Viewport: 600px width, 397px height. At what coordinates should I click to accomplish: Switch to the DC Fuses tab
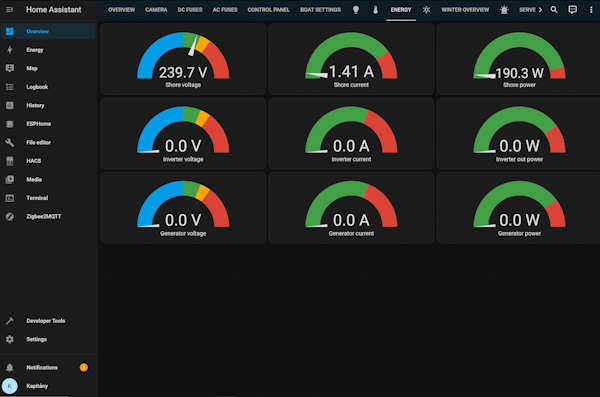190,10
